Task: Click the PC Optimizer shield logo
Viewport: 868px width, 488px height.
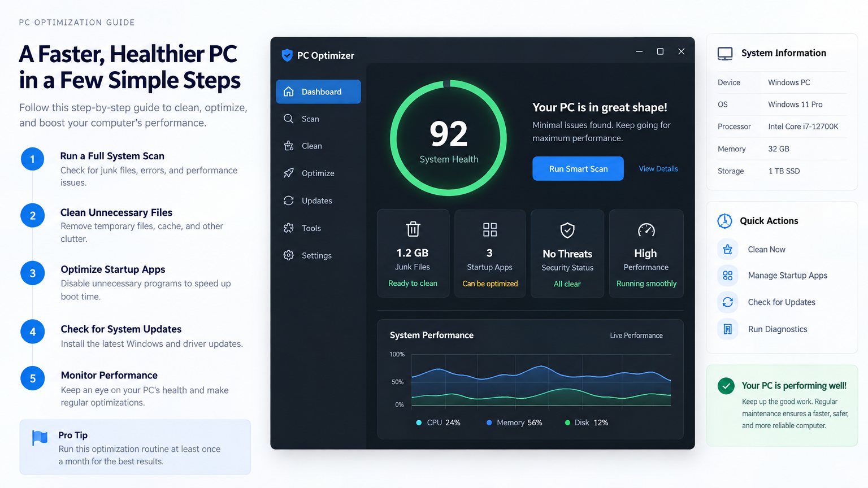Action: [287, 55]
